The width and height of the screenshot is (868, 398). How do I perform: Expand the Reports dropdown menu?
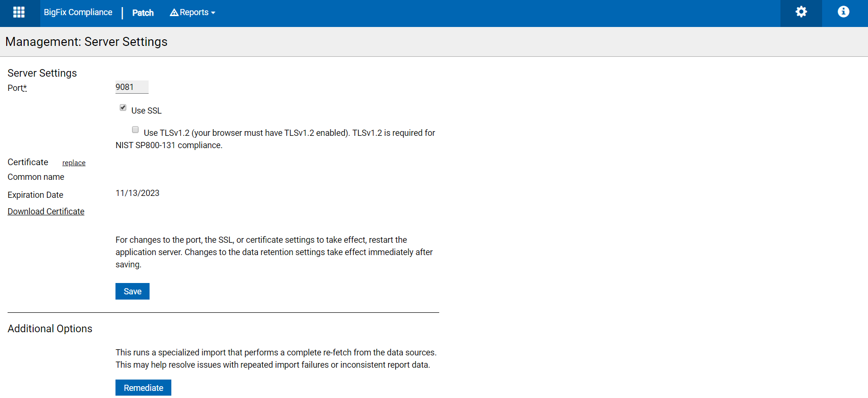pyautogui.click(x=193, y=12)
